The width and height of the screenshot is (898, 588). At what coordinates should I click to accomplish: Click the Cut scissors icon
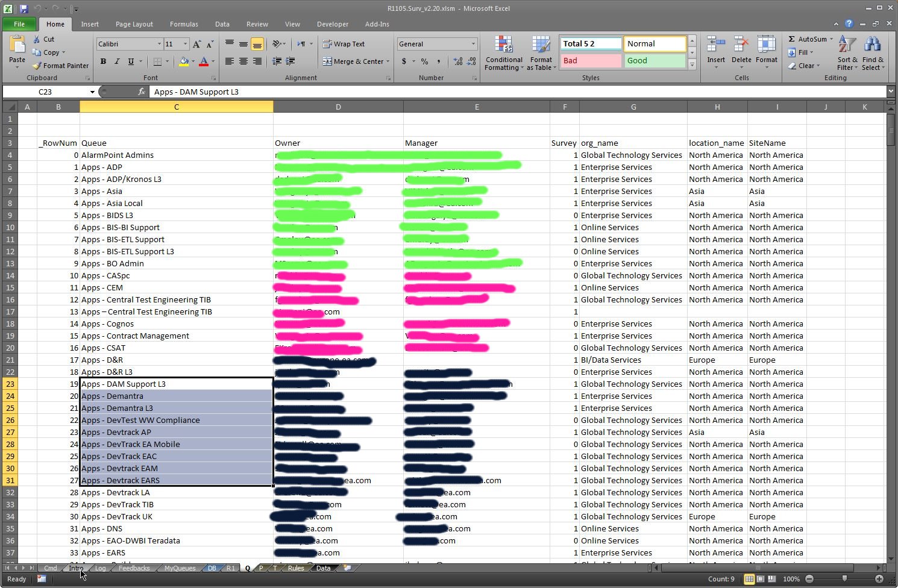(37, 39)
